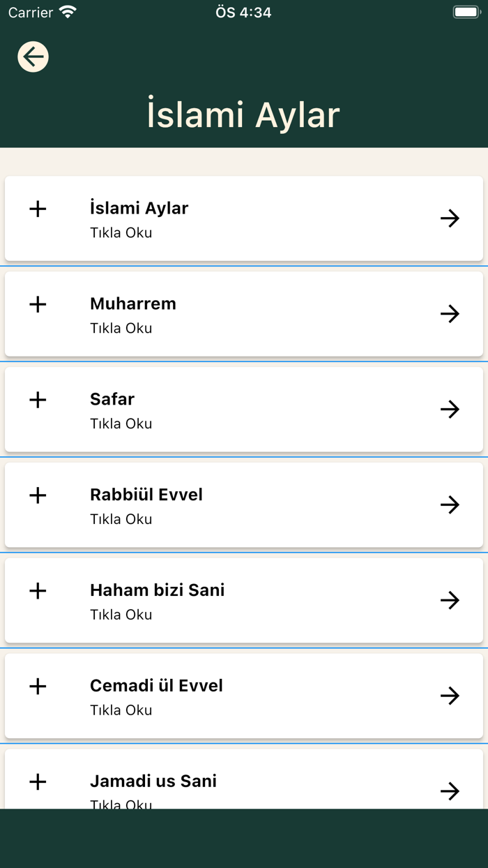Click the back arrow in the header
488x868 pixels.
(33, 57)
